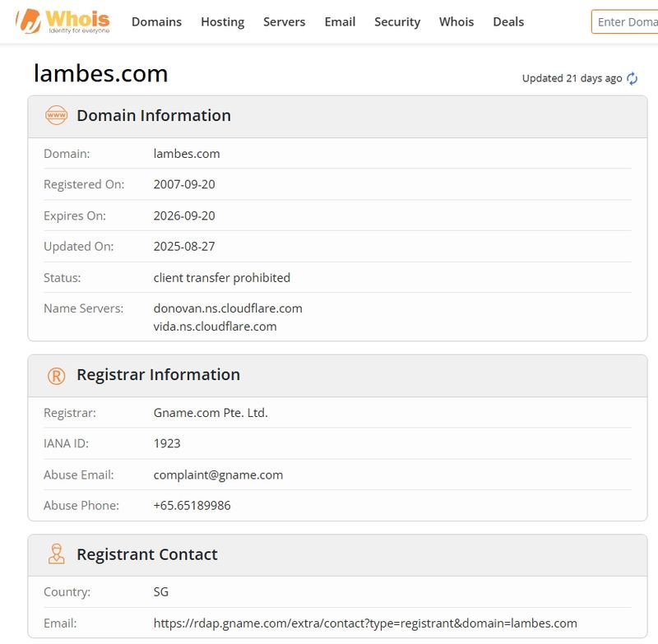
Task: Click the refresh icon beside Updated 21 days ago
Action: pos(632,78)
